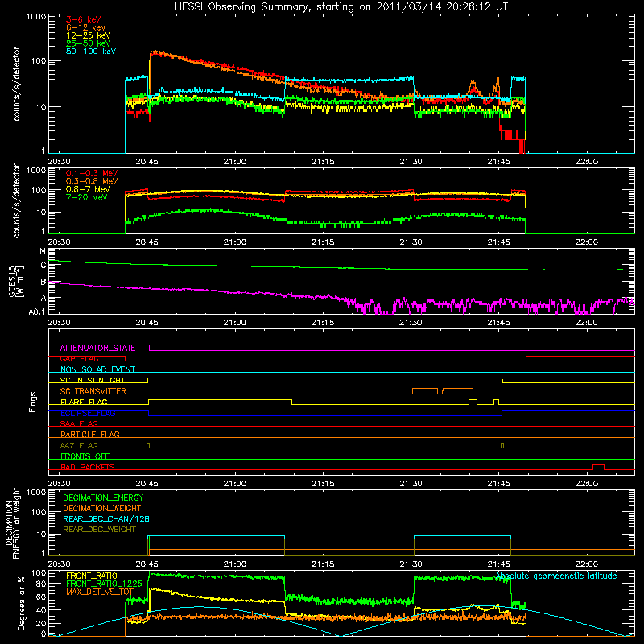Select the 7-20 MeV legend label

click(87, 197)
